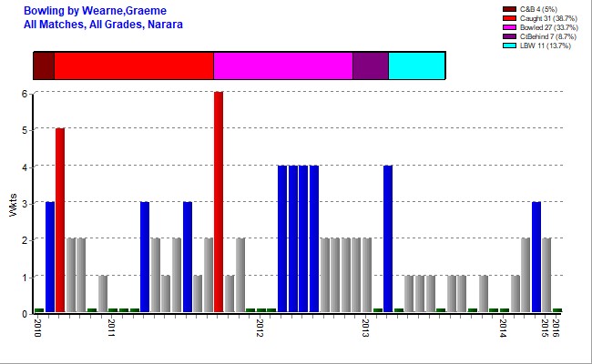Image resolution: width=592 pixels, height=364 pixels.
Task: Click the C&B dark red legend swatch
Action: coord(509,9)
